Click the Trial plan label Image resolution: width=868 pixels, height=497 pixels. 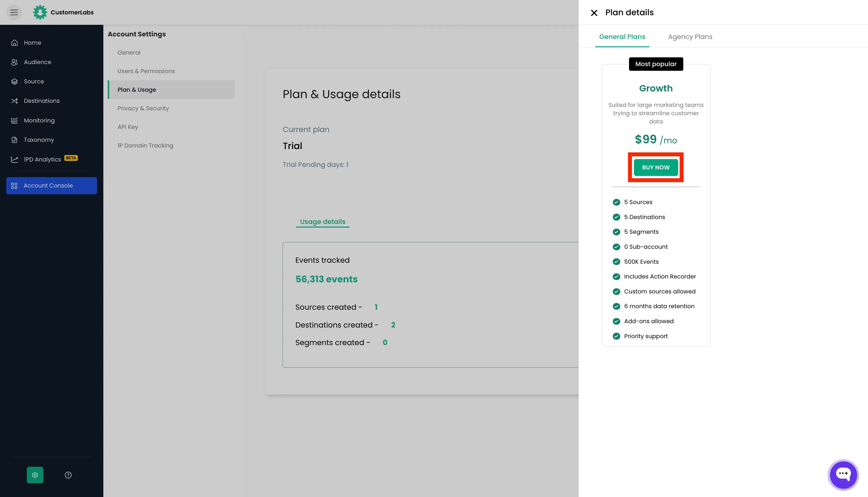292,146
